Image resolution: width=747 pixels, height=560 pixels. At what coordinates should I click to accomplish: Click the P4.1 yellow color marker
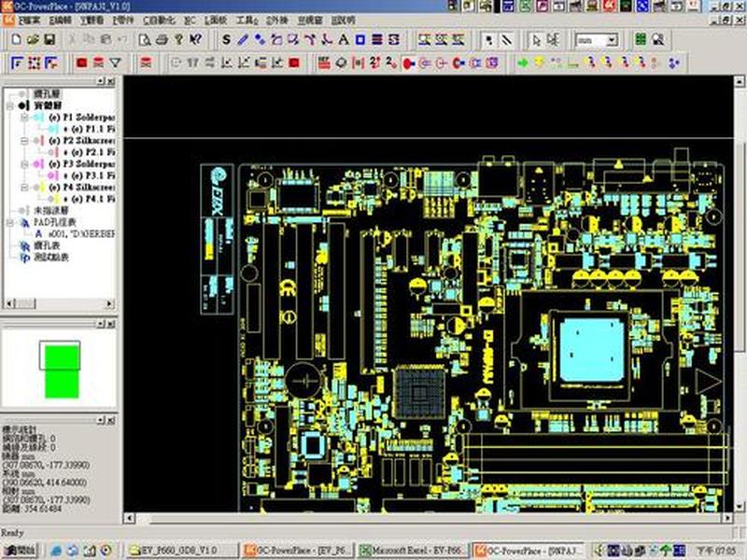tap(53, 199)
